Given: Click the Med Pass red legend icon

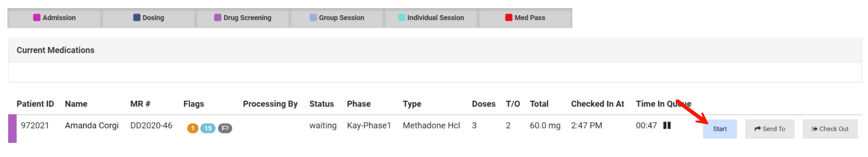Looking at the screenshot, I should click(x=509, y=18).
